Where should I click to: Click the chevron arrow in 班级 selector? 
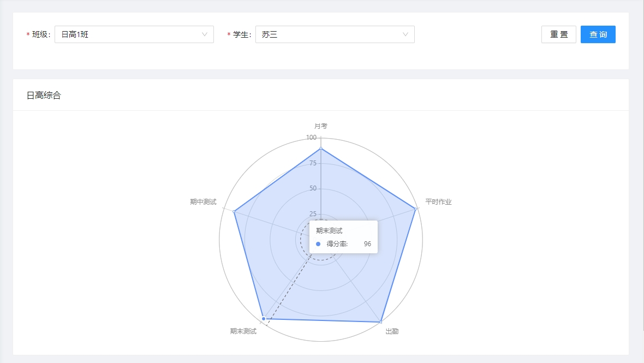pos(205,34)
